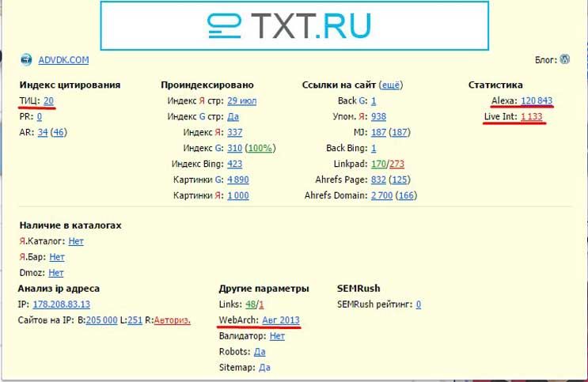588x382 pixels.
Task: Click Ahrefs Page value 125 in parentheses
Action: point(400,180)
